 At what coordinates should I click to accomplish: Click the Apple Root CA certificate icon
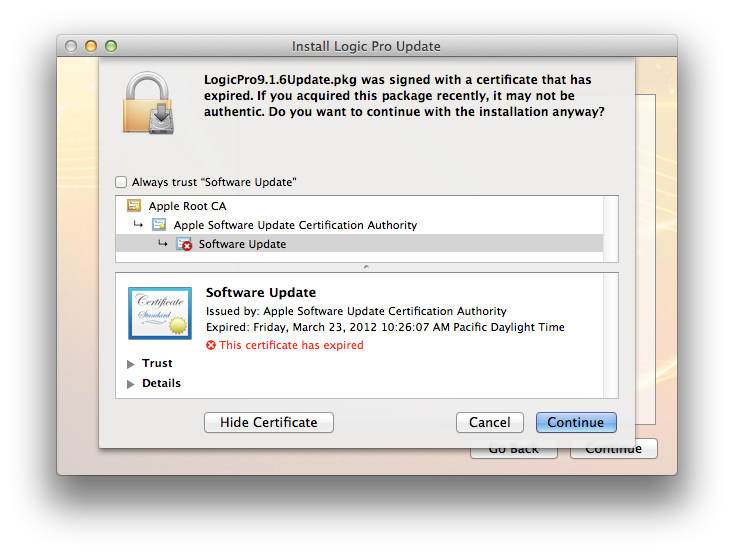(x=134, y=206)
